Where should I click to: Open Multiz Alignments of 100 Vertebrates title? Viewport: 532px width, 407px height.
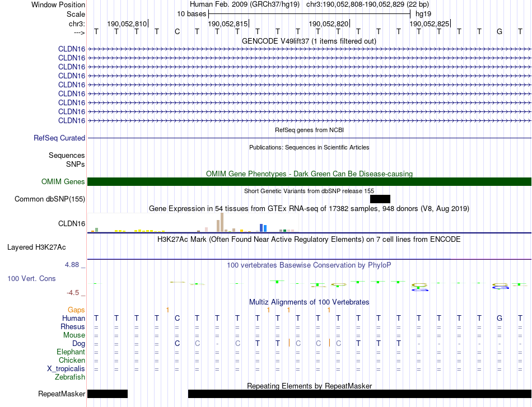309,302
